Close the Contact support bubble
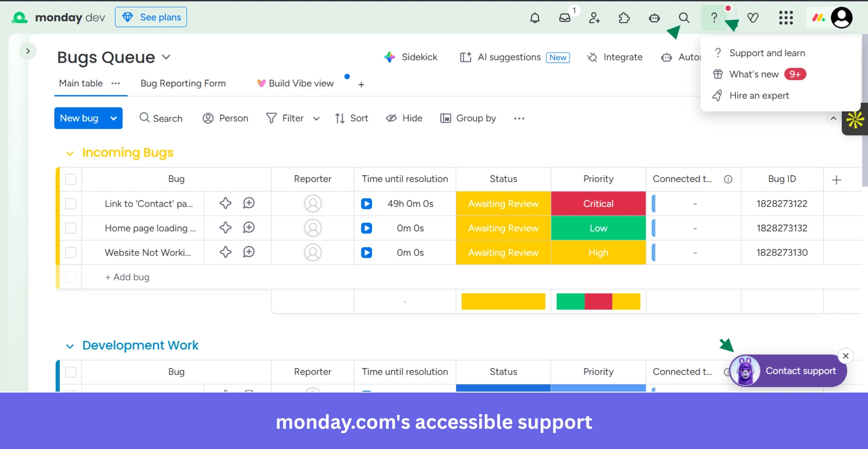 click(x=846, y=356)
